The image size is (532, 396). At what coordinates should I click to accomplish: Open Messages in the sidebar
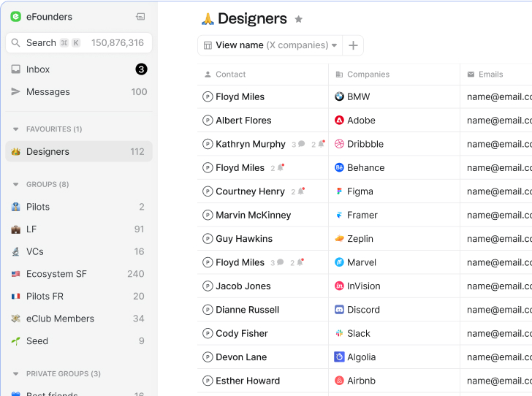click(x=79, y=91)
